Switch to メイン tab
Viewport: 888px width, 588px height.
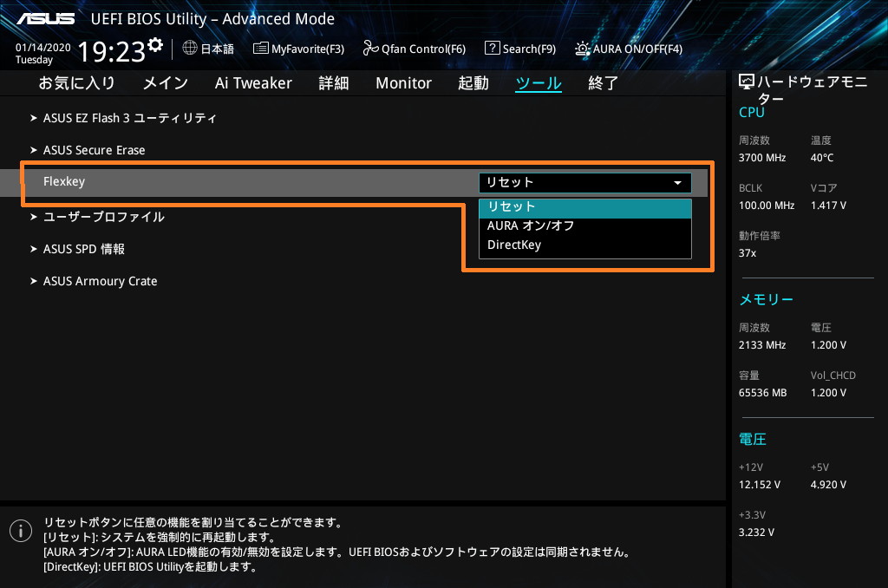166,83
